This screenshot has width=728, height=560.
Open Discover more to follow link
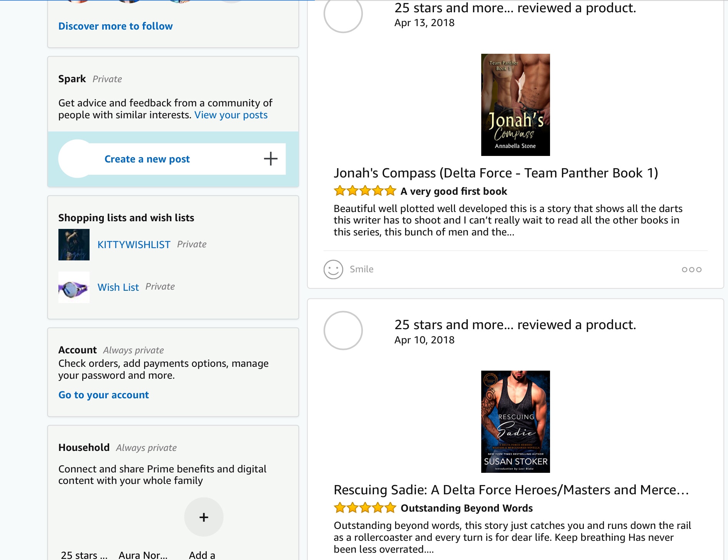pyautogui.click(x=115, y=26)
